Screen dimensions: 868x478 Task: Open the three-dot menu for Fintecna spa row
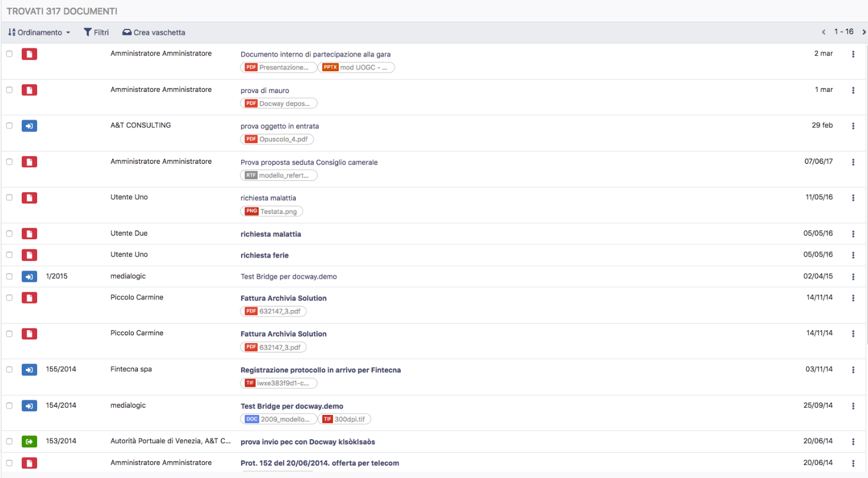853,370
